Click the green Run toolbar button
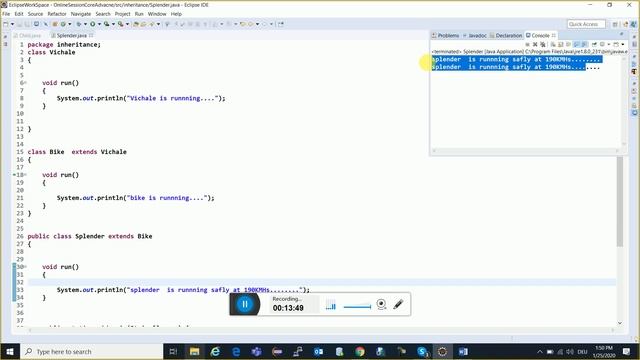This screenshot has width=640, height=360. (93, 24)
